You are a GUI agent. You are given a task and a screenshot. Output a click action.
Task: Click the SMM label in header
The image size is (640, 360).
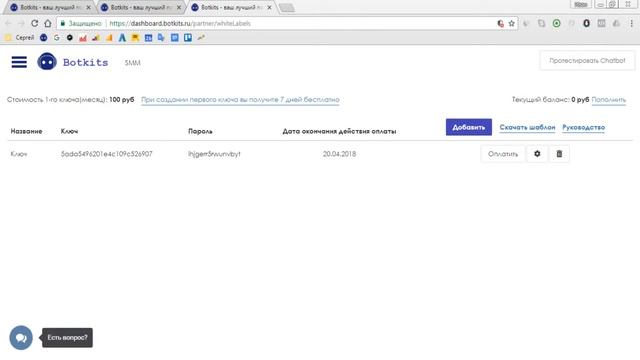point(133,62)
